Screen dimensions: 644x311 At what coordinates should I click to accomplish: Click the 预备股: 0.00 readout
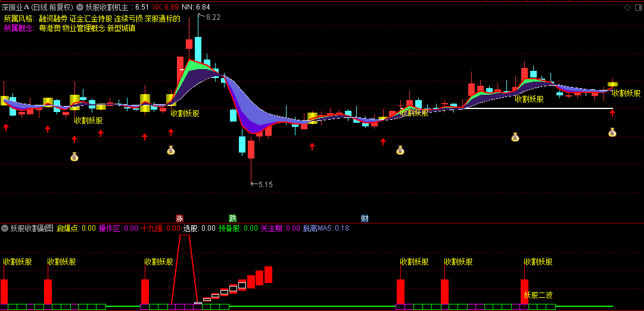tap(238, 228)
